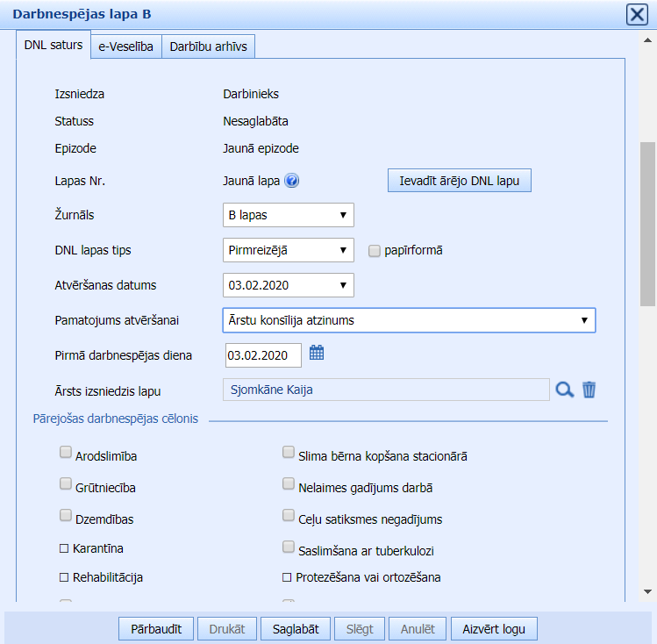
Task: Switch to the e-Veselība tab
Action: click(x=126, y=47)
